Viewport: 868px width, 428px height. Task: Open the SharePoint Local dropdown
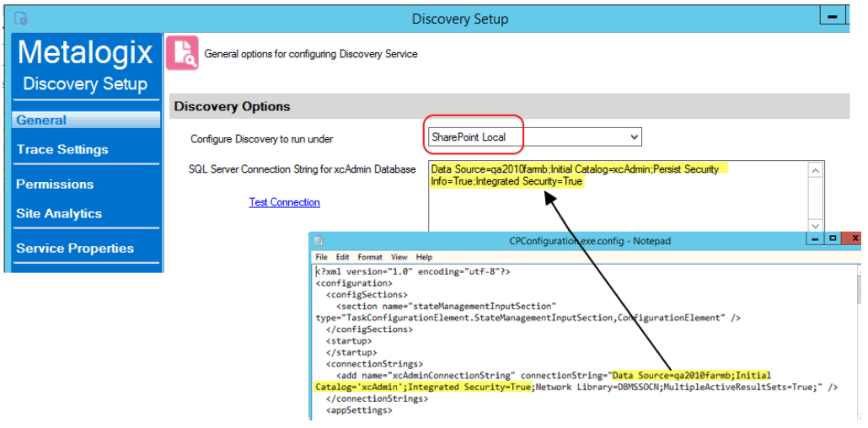point(535,136)
